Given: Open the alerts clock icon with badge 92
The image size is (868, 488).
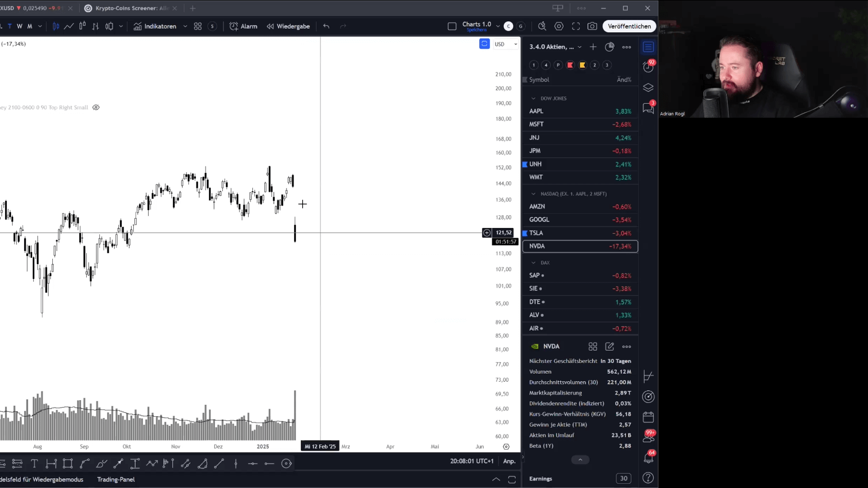Looking at the screenshot, I should coord(649,67).
